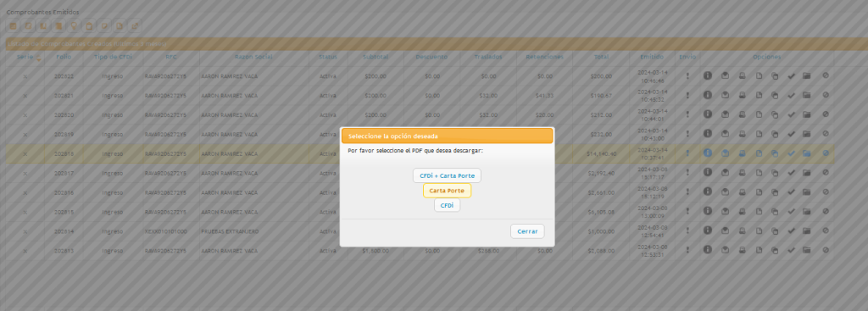Click the email envelope icon for folio 202821
The width and height of the screenshot is (868, 311).
(725, 95)
